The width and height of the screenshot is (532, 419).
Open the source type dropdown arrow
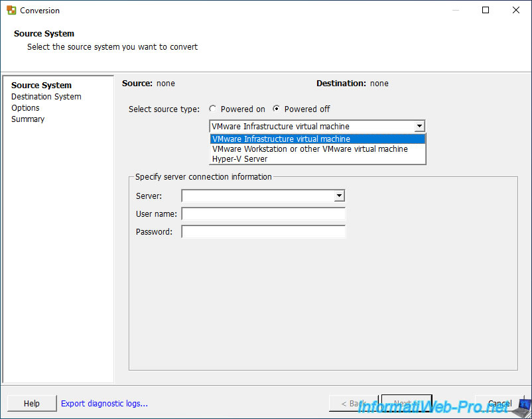(x=419, y=126)
